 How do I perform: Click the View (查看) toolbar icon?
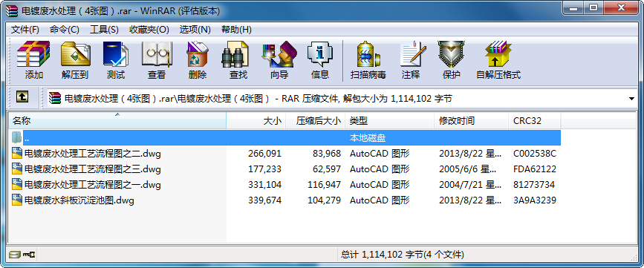[x=157, y=54]
